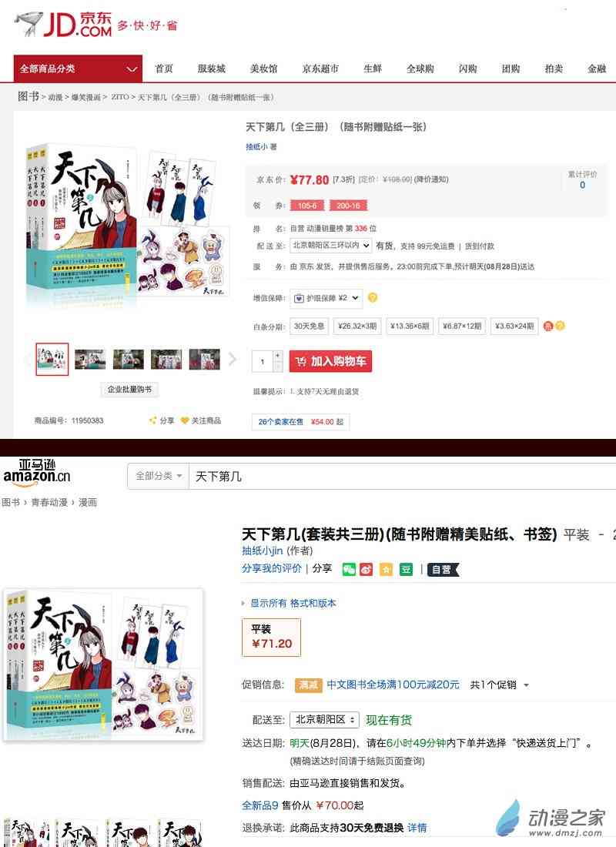Click the yellow star Qzone share icon
This screenshot has height=847, width=616.
[386, 569]
